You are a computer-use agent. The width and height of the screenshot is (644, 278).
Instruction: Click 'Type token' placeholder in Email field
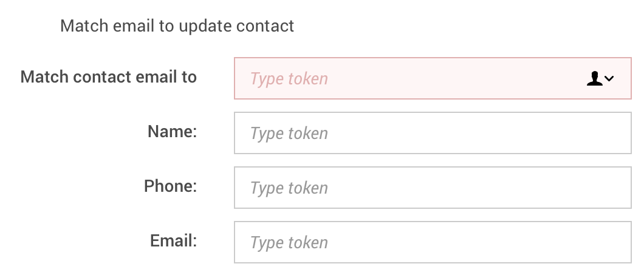click(289, 243)
